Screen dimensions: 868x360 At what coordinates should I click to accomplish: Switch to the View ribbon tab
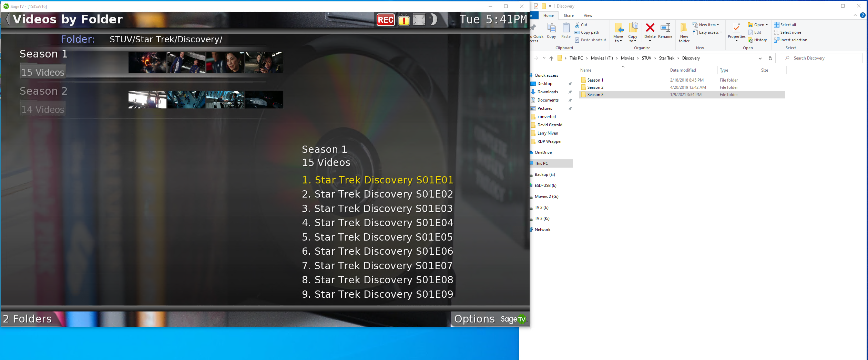coord(588,15)
